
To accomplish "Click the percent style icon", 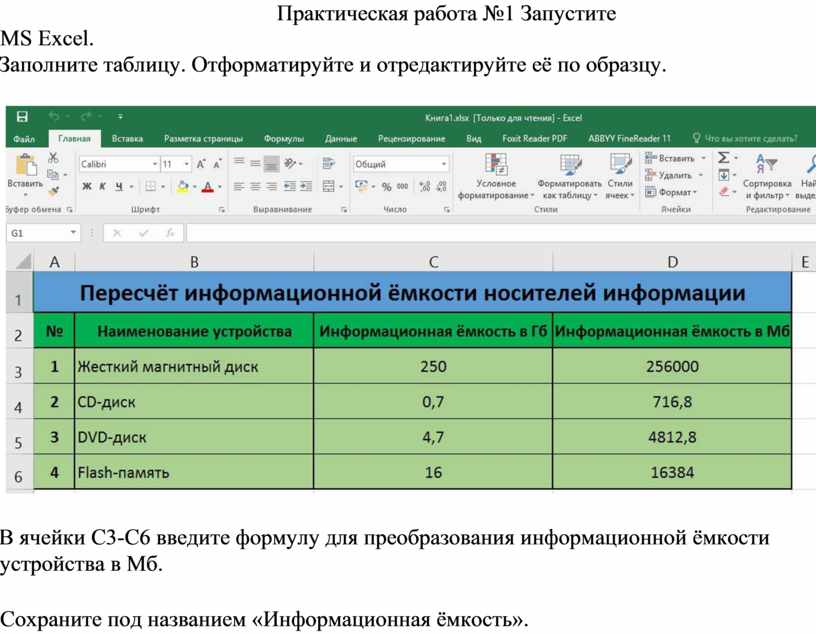I will (386, 187).
